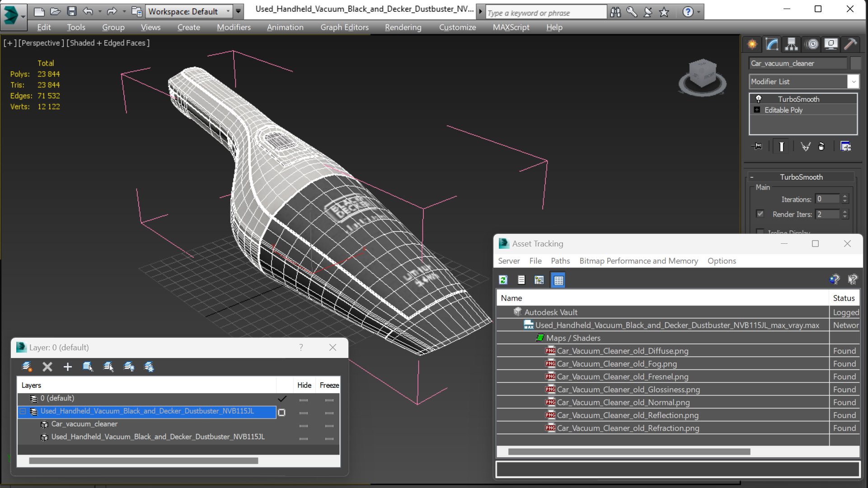Click the star Favorites icon in title bar
The width and height of the screenshot is (868, 488).
point(664,12)
